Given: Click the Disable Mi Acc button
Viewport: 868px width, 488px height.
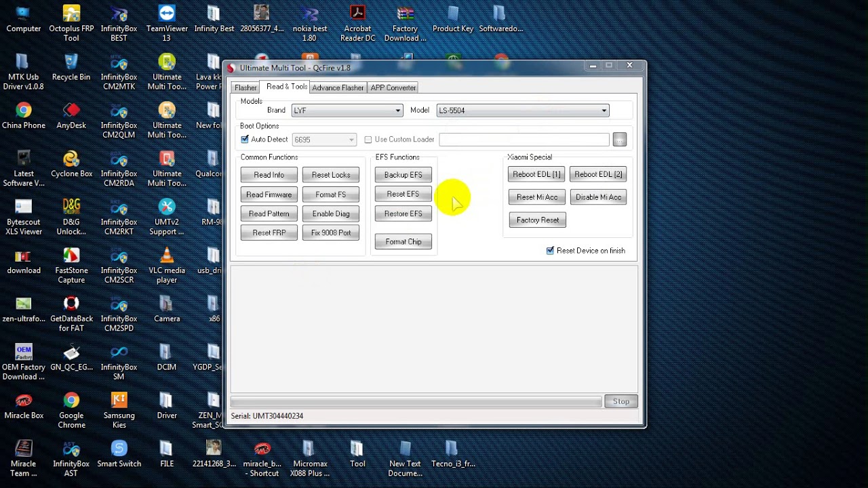Looking at the screenshot, I should tap(598, 197).
